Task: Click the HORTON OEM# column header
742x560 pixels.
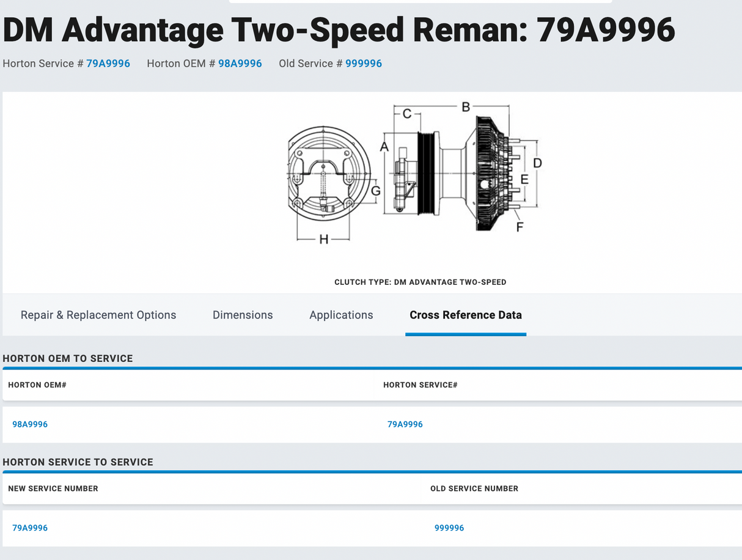Action: [37, 385]
